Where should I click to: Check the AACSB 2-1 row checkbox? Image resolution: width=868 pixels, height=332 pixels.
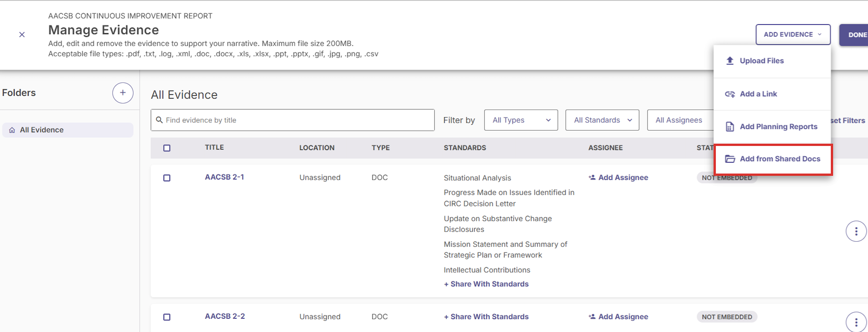coord(167,178)
